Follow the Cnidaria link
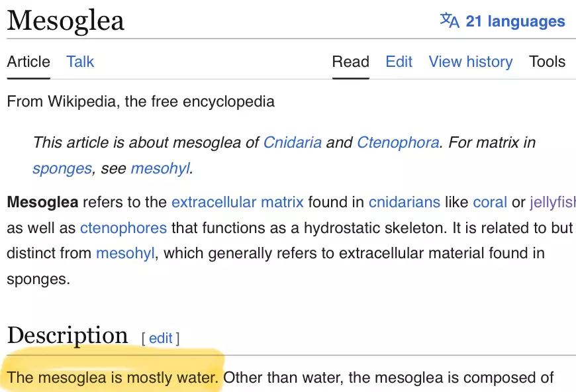The image size is (576, 392). click(293, 142)
